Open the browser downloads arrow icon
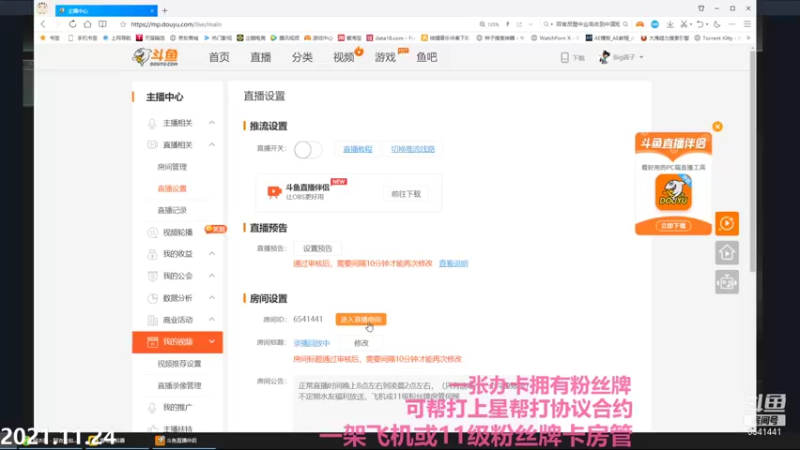The height and width of the screenshot is (450, 800). pos(670,24)
